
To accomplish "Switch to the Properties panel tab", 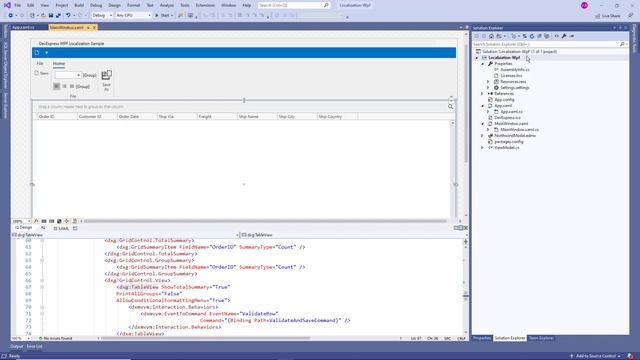I will tap(482, 338).
